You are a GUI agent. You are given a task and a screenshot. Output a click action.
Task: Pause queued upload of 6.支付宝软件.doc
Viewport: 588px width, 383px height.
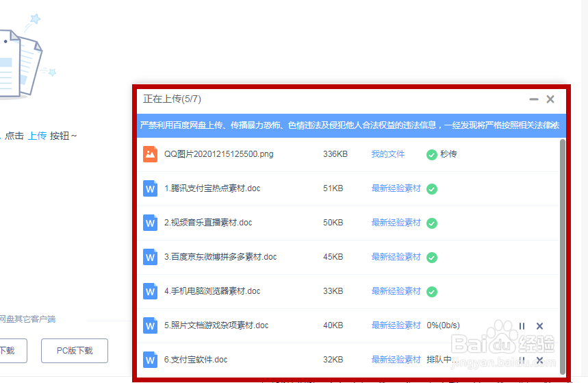point(522,360)
